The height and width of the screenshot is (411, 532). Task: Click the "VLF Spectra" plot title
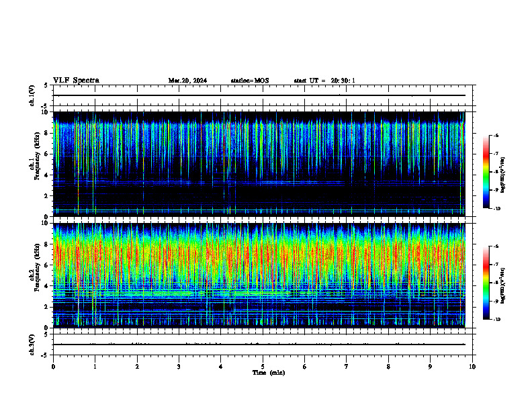(x=76, y=81)
